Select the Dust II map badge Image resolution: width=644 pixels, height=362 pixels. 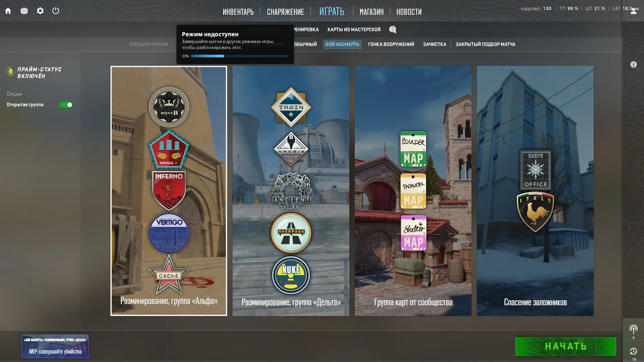coord(169,107)
